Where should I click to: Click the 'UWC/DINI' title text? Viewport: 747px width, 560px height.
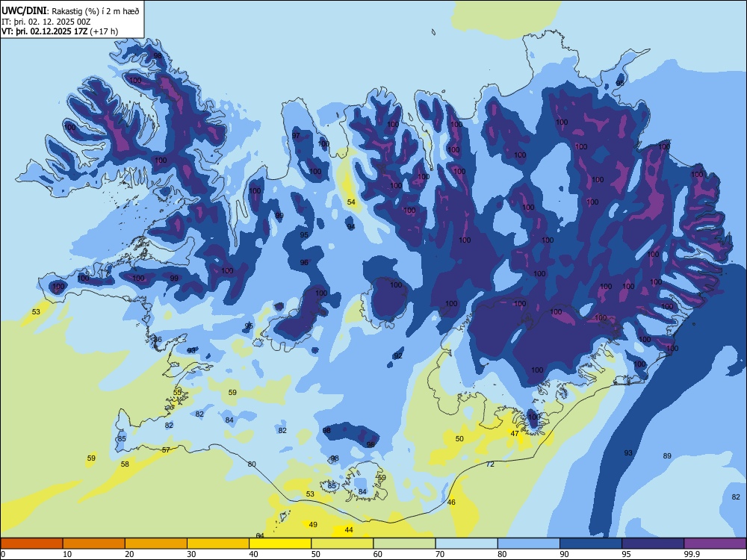[x=24, y=11]
